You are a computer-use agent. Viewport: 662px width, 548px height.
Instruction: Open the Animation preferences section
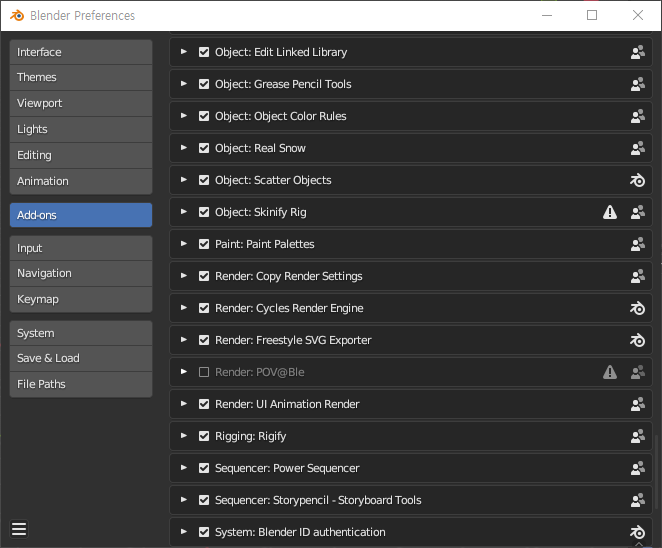(x=81, y=182)
